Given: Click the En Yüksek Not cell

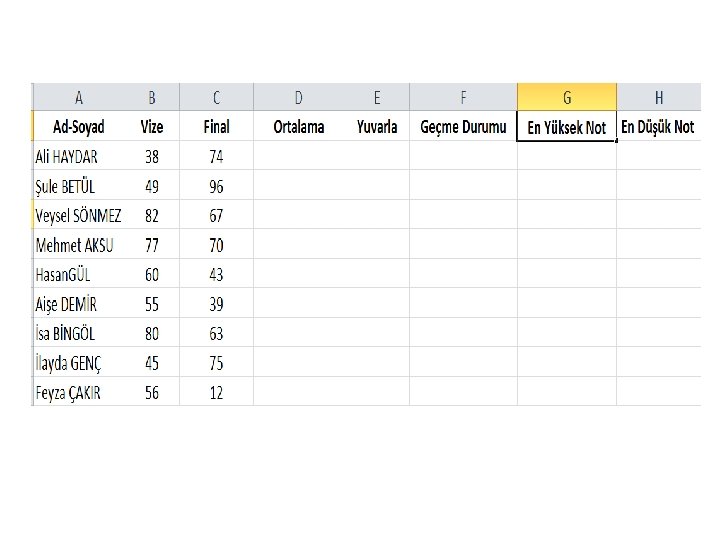Looking at the screenshot, I should tap(566, 127).
